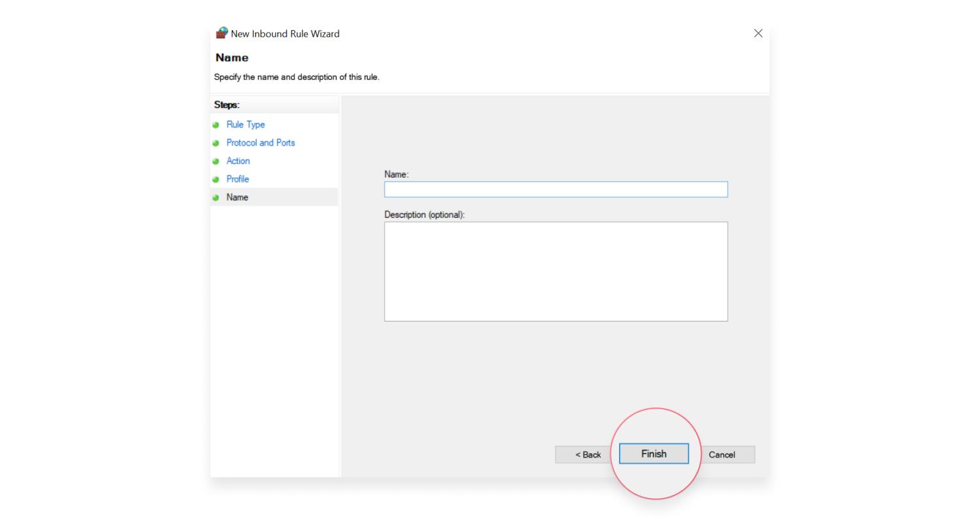Click the green bullet beside Rule Type
This screenshot has height=523, width=980.
[216, 125]
